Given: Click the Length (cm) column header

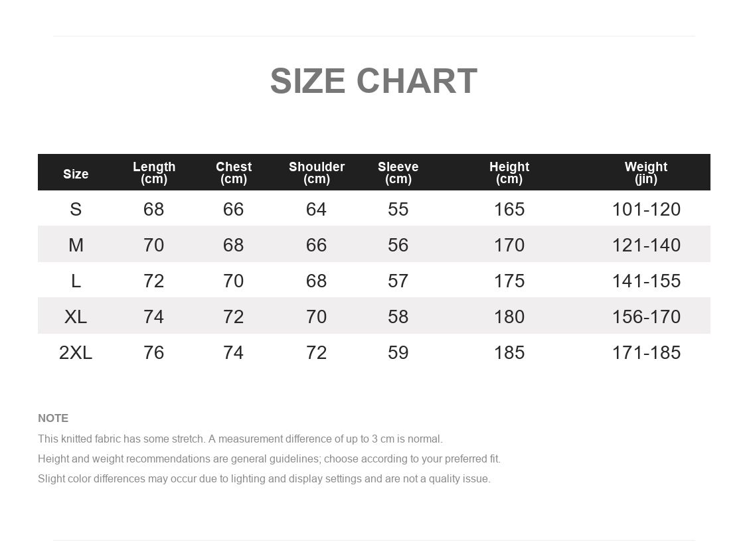Looking at the screenshot, I should 154,173.
